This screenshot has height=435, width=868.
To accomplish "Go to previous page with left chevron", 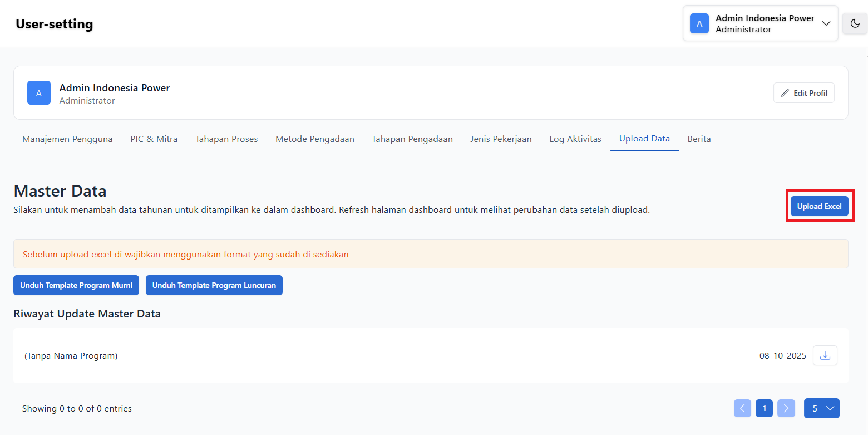I will (742, 408).
